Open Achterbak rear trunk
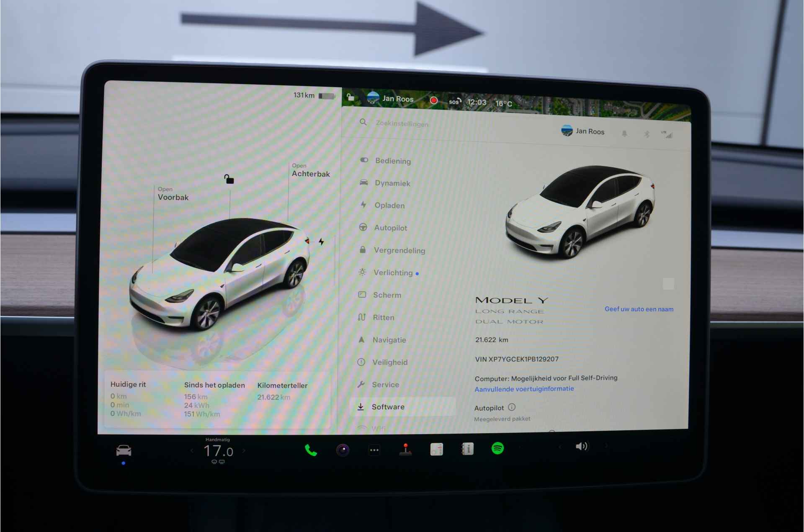The height and width of the screenshot is (532, 804). point(311,170)
